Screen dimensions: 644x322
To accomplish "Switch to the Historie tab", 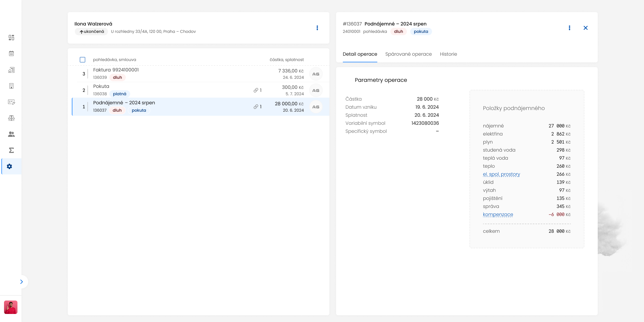I will point(448,54).
